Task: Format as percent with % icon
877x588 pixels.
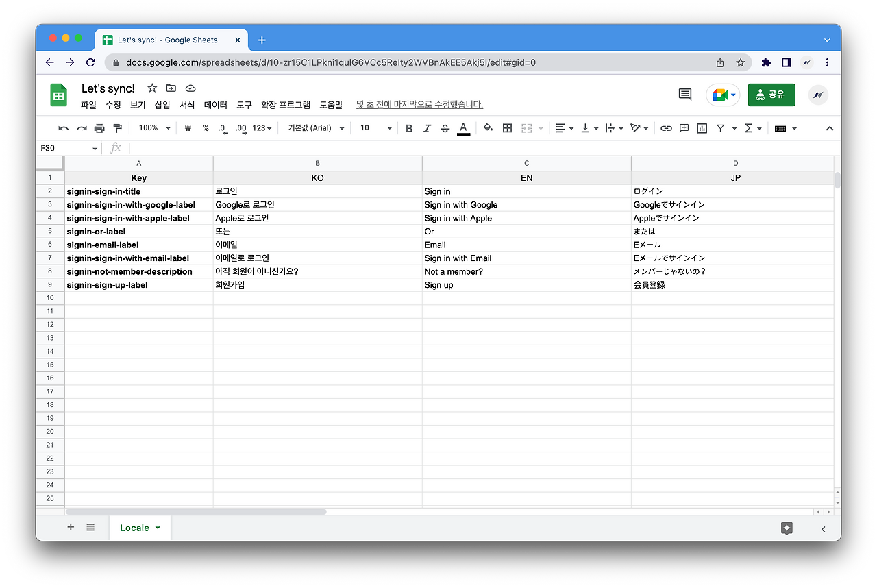Action: pos(206,128)
